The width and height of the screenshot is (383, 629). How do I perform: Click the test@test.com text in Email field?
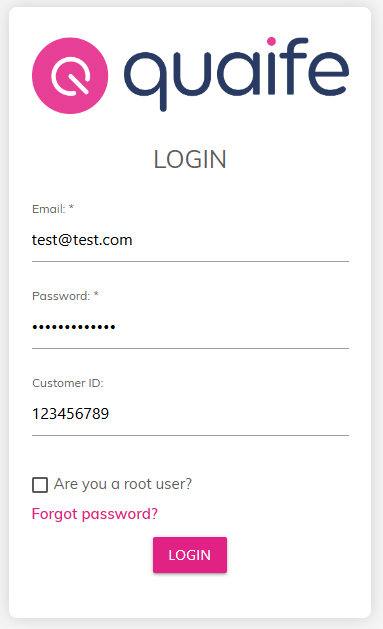(x=82, y=240)
